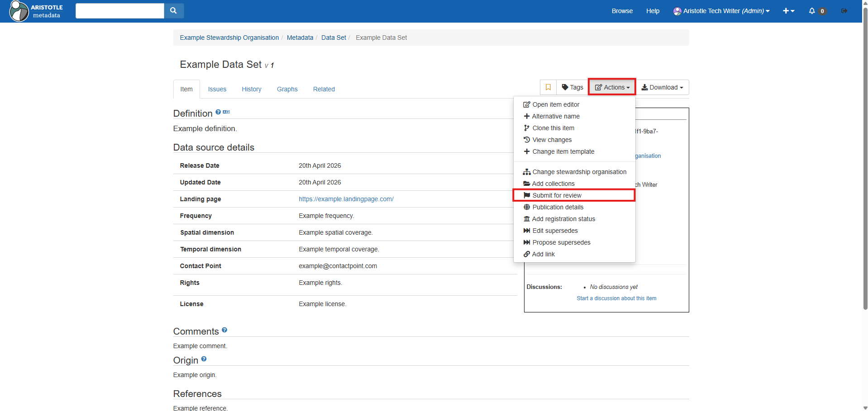Focus the top search input field

(x=119, y=11)
